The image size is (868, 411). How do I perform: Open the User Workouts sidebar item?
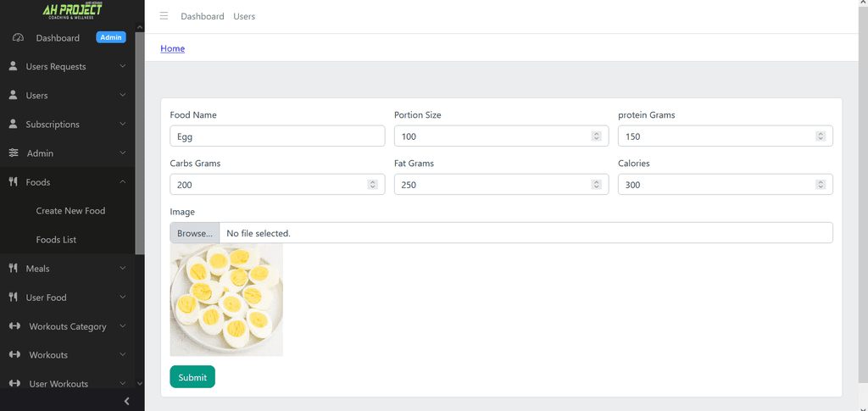coord(68,383)
